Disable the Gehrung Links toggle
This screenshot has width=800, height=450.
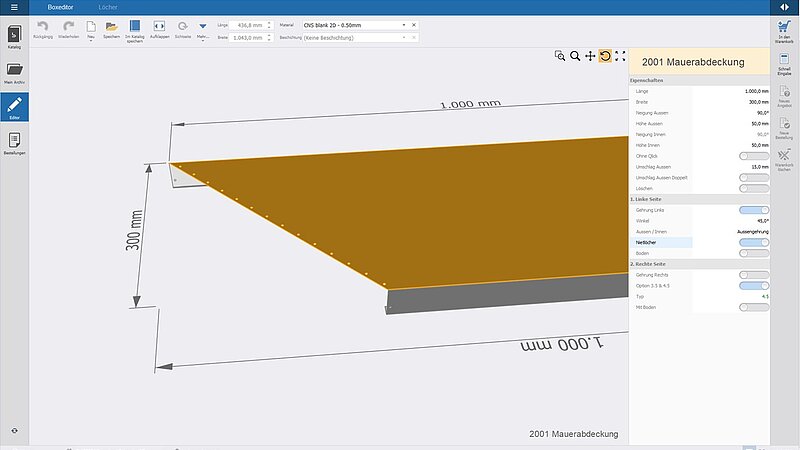click(753, 210)
